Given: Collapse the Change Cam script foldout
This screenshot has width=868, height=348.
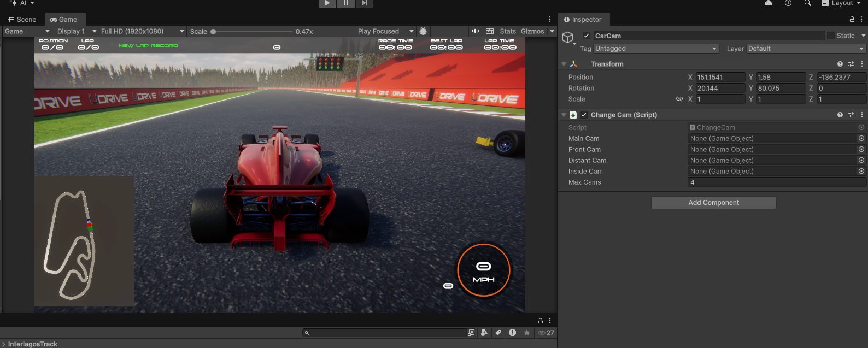Looking at the screenshot, I should pyautogui.click(x=564, y=115).
